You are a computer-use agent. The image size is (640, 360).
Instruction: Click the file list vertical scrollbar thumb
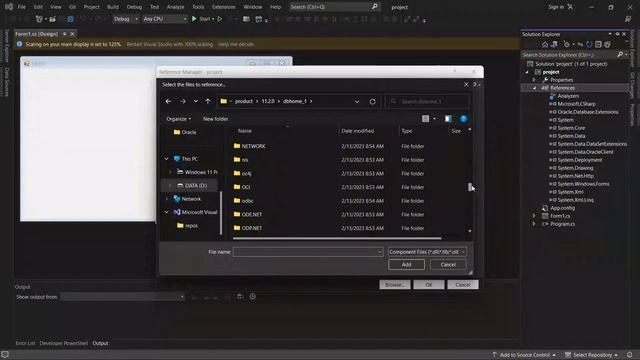click(x=469, y=187)
